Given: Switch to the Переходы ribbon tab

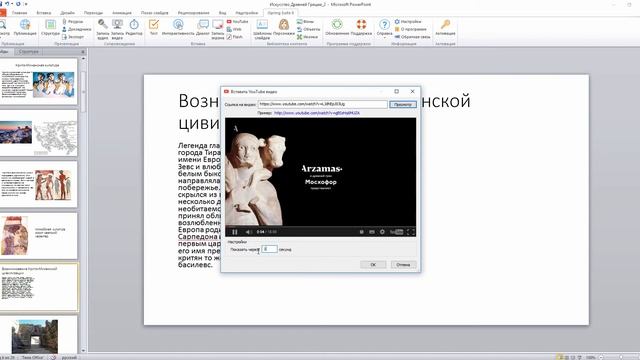Looking at the screenshot, I should [x=93, y=13].
